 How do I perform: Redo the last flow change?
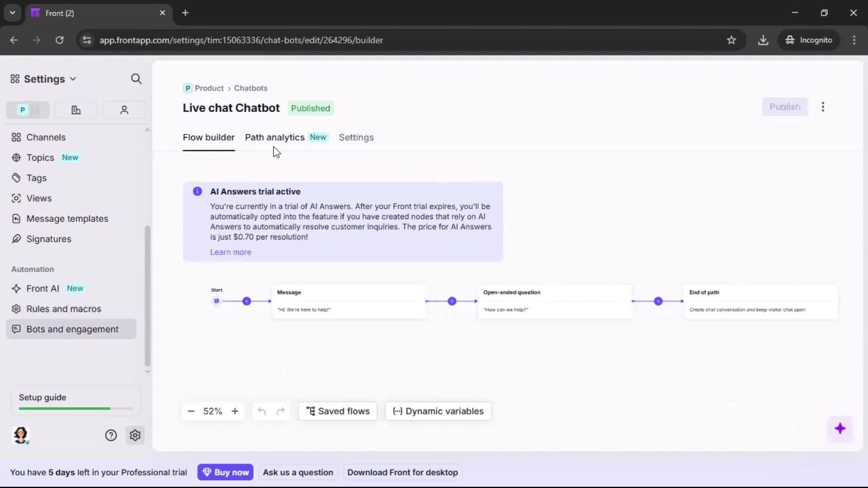pyautogui.click(x=281, y=411)
